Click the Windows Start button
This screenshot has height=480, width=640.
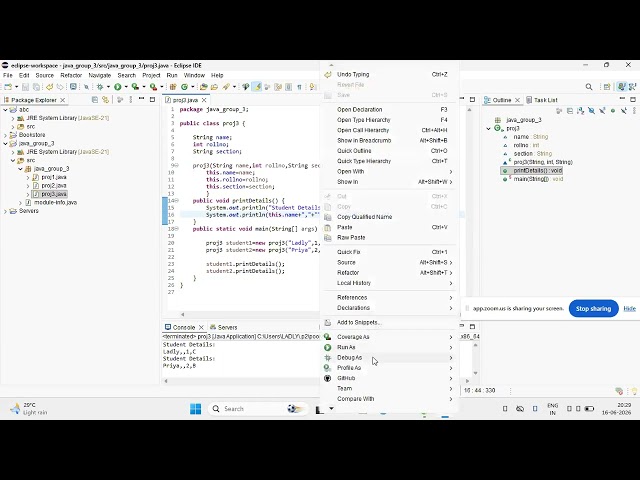[x=196, y=409]
